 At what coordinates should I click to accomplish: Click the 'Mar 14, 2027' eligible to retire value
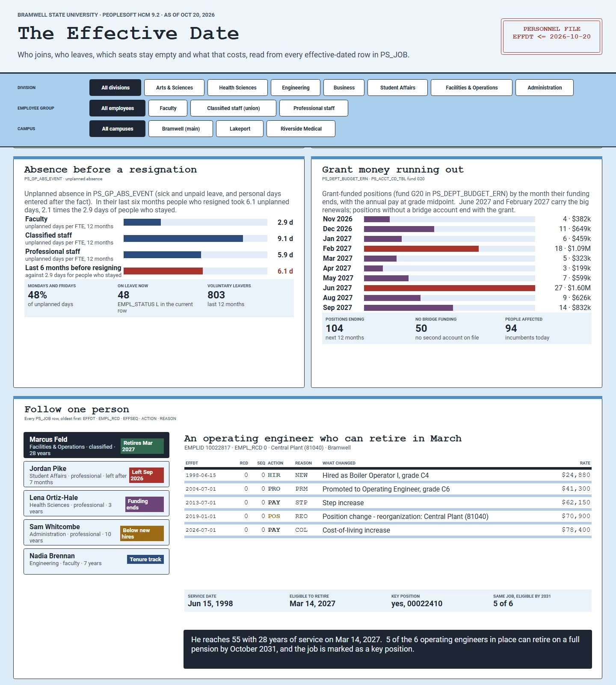pos(312,604)
